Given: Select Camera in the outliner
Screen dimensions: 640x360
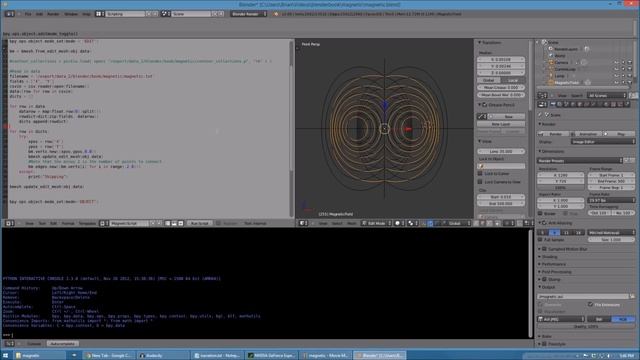Looking at the screenshot, I should point(561,62).
